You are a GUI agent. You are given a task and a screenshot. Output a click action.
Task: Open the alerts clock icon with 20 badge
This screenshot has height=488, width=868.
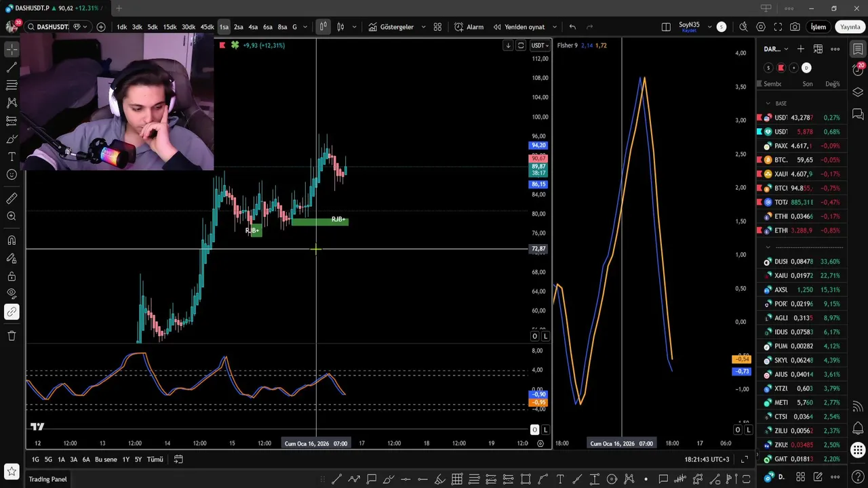click(x=858, y=70)
